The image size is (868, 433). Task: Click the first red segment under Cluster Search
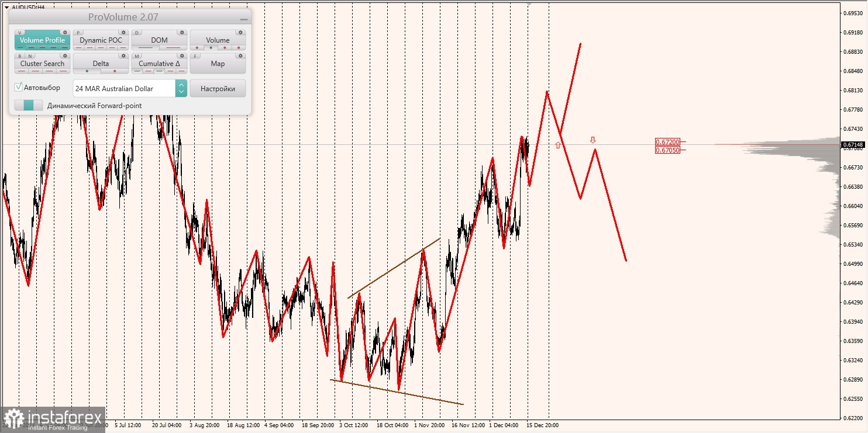[21, 71]
